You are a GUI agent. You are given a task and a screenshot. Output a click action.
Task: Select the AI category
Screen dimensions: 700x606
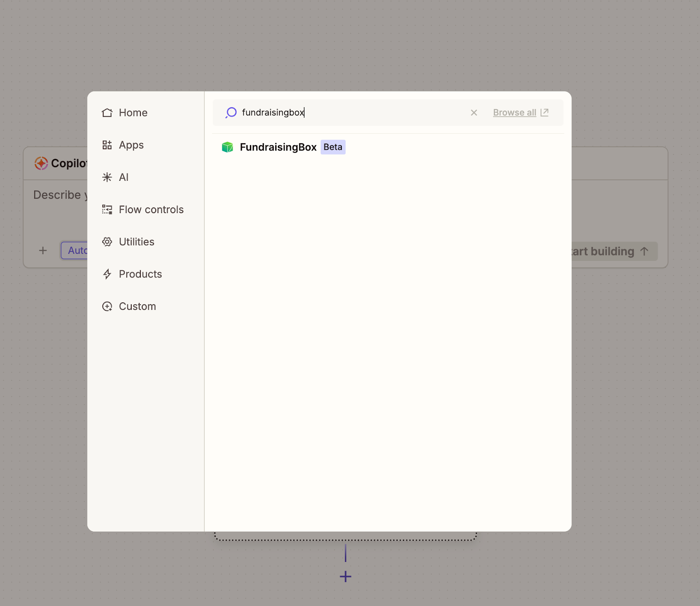tap(115, 177)
